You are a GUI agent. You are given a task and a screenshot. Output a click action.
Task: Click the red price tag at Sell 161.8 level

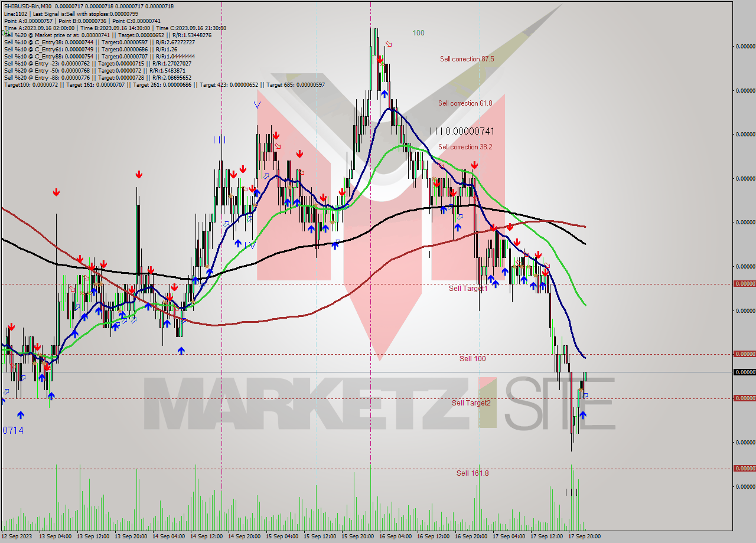(744, 469)
